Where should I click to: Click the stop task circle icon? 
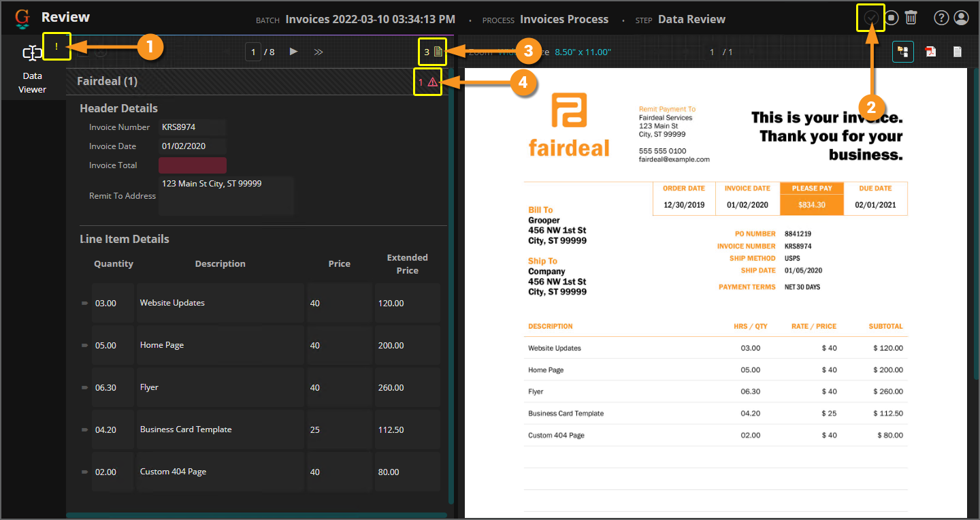coord(892,18)
